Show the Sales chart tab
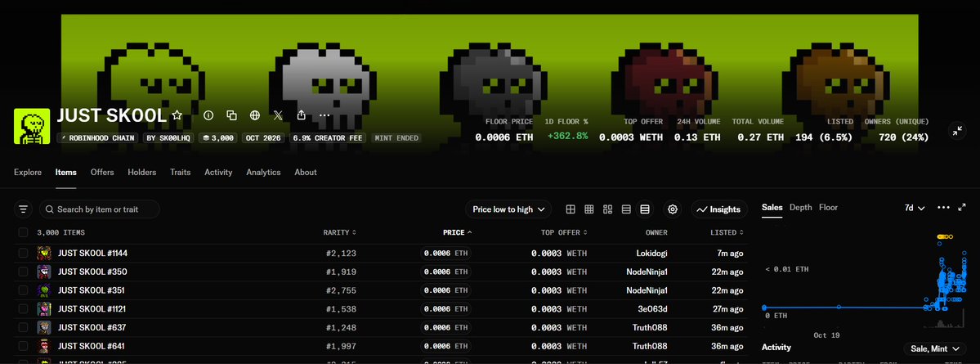 [x=772, y=207]
